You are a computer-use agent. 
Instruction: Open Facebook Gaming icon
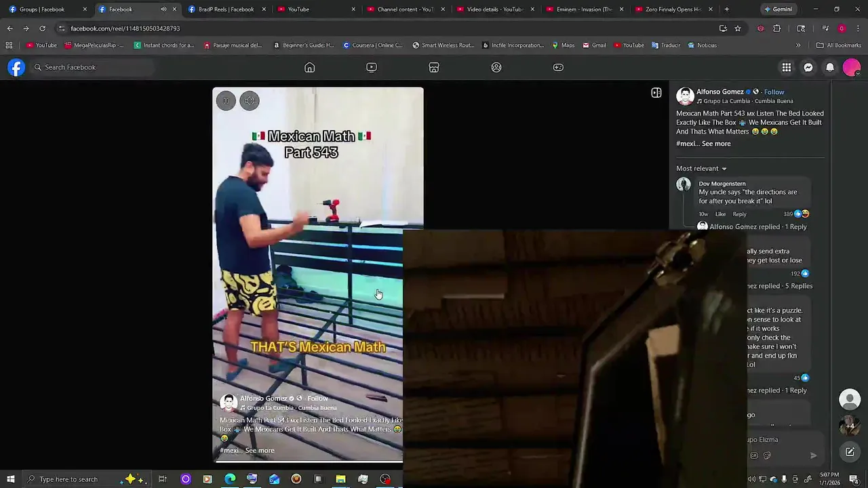pyautogui.click(x=558, y=67)
